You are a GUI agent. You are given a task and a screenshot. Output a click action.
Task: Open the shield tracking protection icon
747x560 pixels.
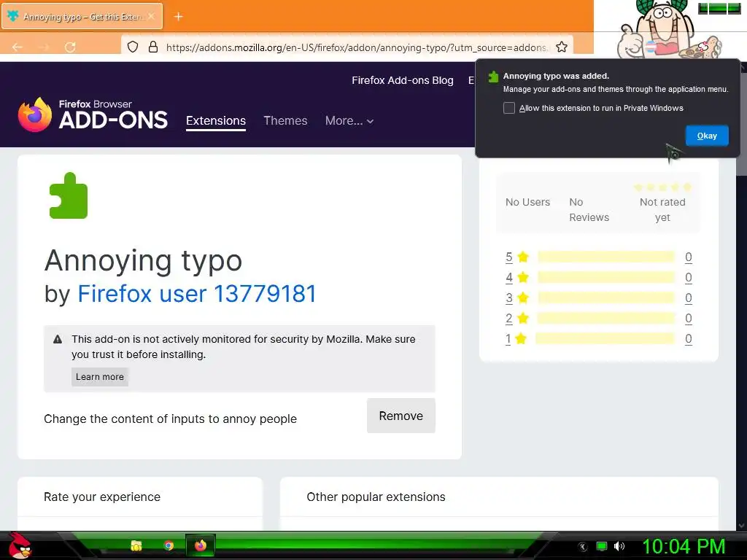[x=133, y=47]
